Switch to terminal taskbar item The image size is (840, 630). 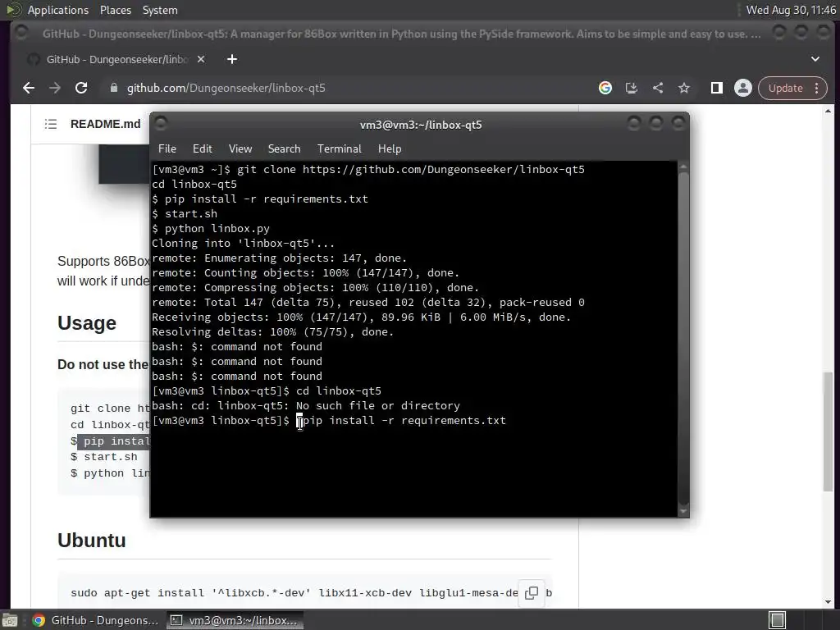(x=234, y=620)
